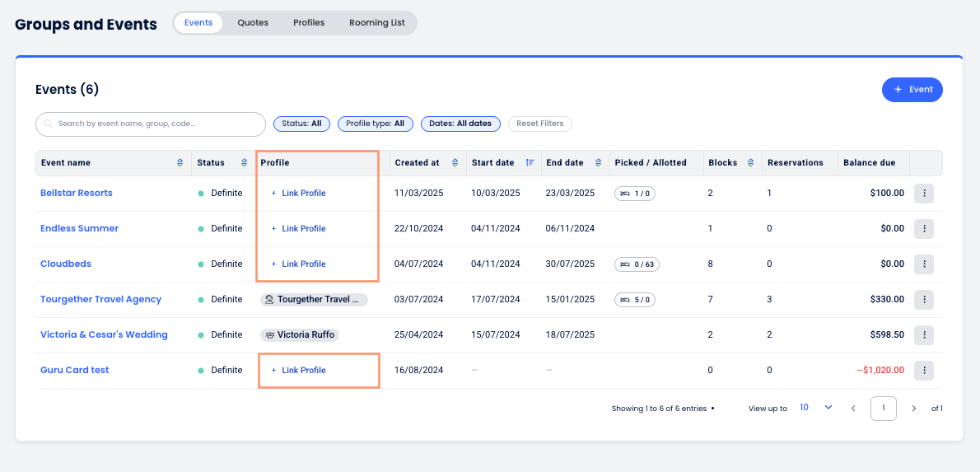Image resolution: width=980 pixels, height=472 pixels.
Task: Open three-dot menu for Guru Card test
Action: pyautogui.click(x=924, y=371)
